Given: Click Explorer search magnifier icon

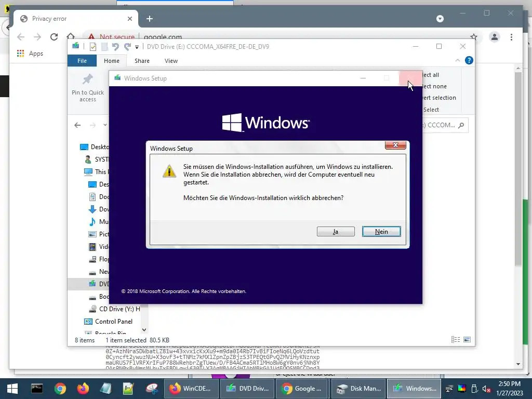Looking at the screenshot, I should tap(461, 125).
